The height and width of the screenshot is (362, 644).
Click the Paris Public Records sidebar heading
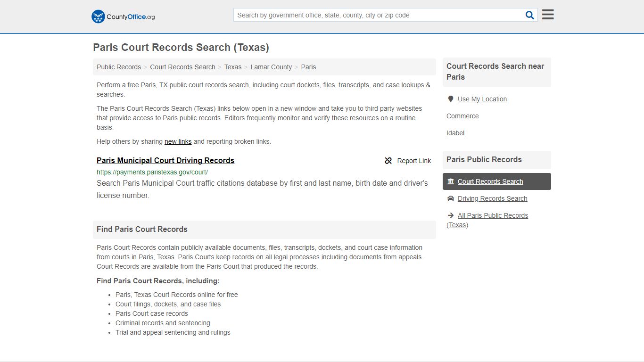tap(484, 159)
